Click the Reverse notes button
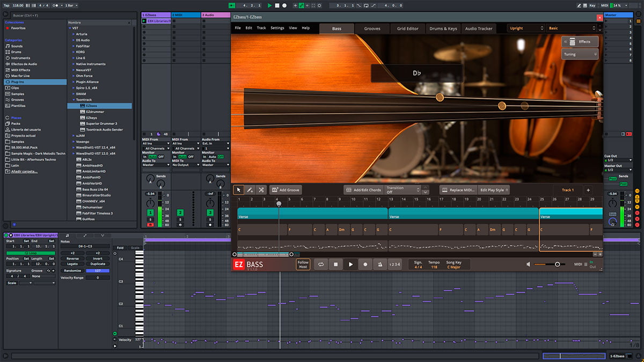The image size is (644, 362). click(x=72, y=258)
